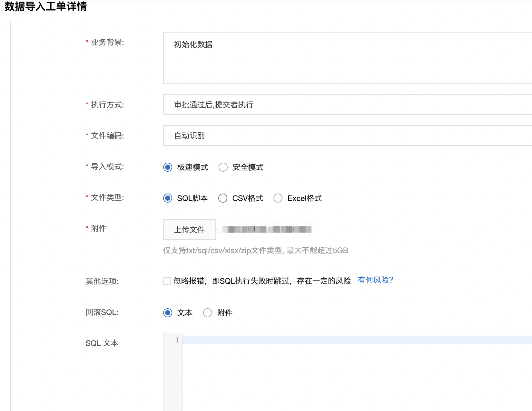Click the SQL 文本 label

coord(102,343)
